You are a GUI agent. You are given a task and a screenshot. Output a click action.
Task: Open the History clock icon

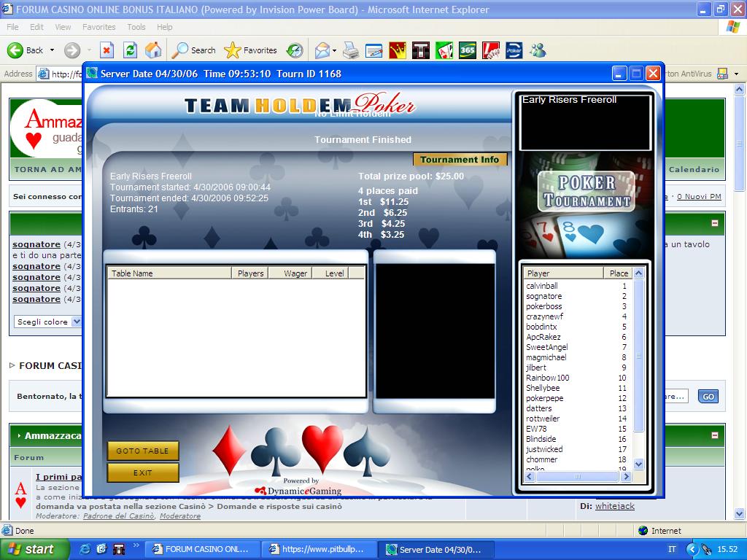click(x=295, y=50)
